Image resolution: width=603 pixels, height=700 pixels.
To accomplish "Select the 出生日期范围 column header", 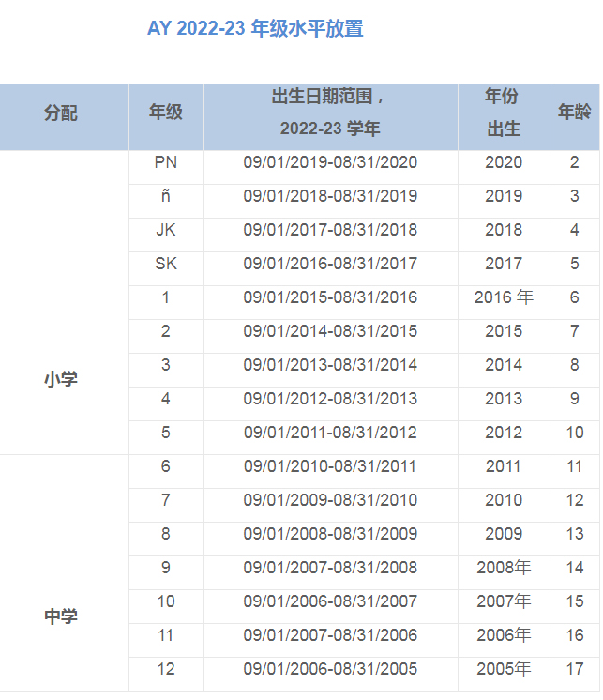I will (330, 114).
